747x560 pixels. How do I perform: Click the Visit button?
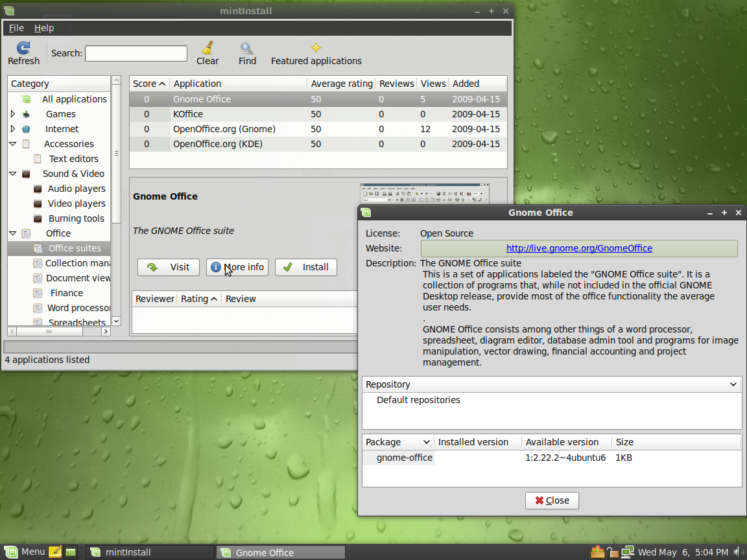point(168,267)
